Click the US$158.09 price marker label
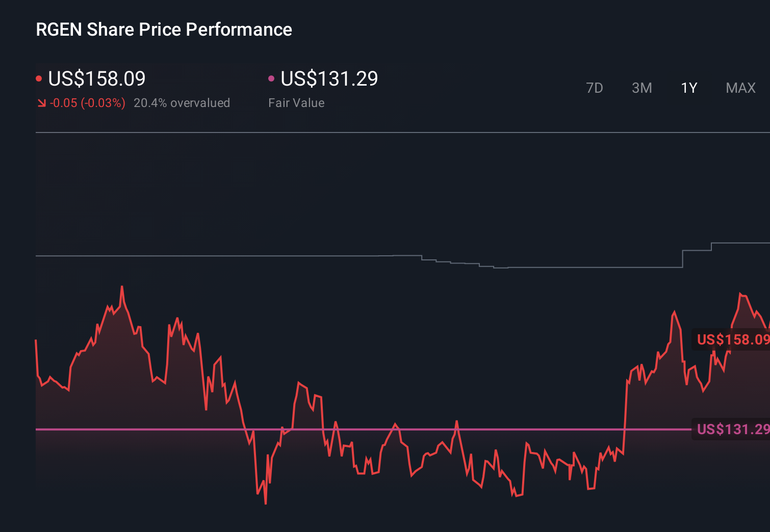 point(733,339)
